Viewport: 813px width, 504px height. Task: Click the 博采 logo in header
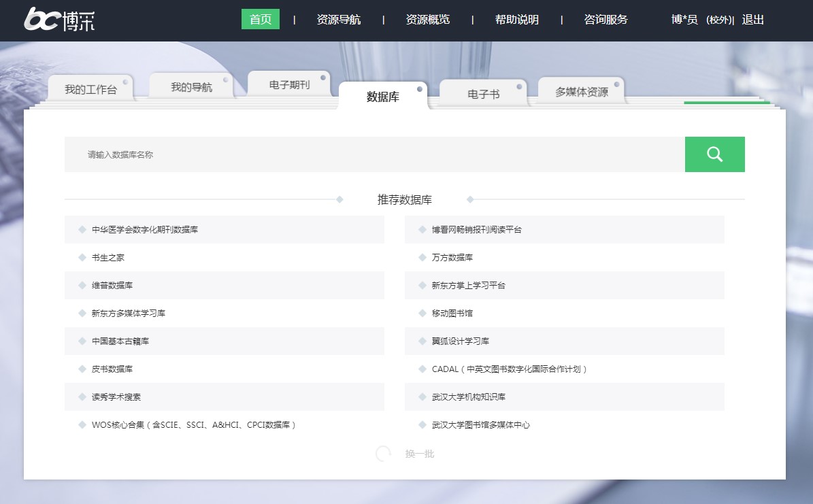59,20
